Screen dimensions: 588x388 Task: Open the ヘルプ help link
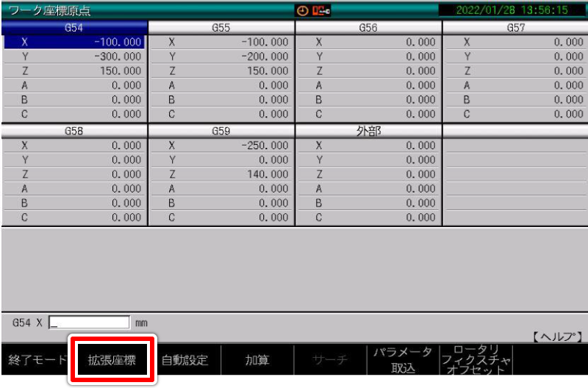point(556,336)
